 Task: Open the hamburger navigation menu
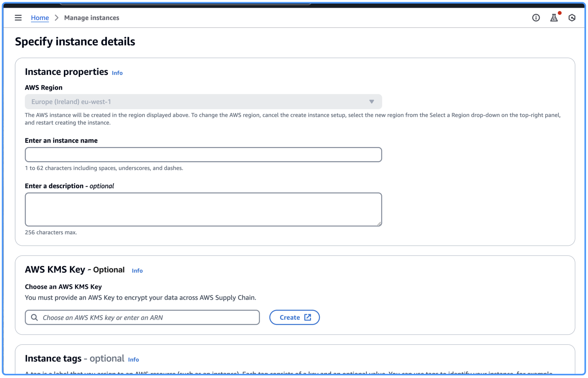pos(18,17)
